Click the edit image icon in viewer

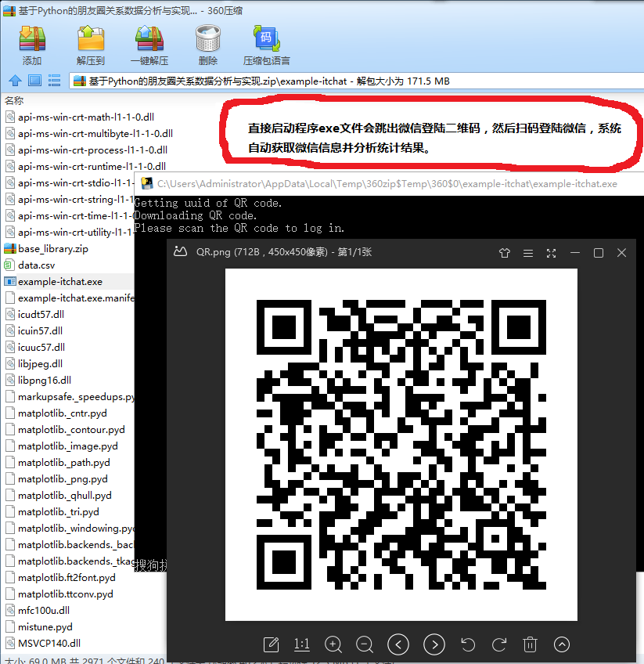(272, 644)
